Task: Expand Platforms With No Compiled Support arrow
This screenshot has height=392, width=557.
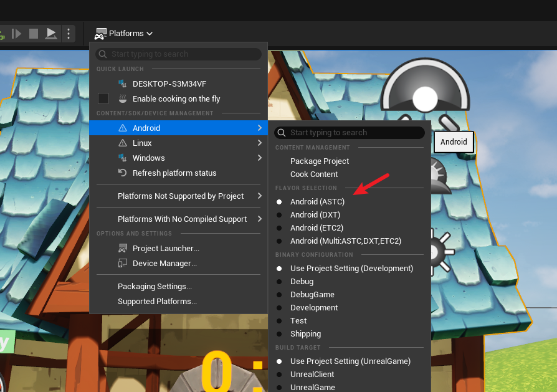Action: click(x=260, y=219)
